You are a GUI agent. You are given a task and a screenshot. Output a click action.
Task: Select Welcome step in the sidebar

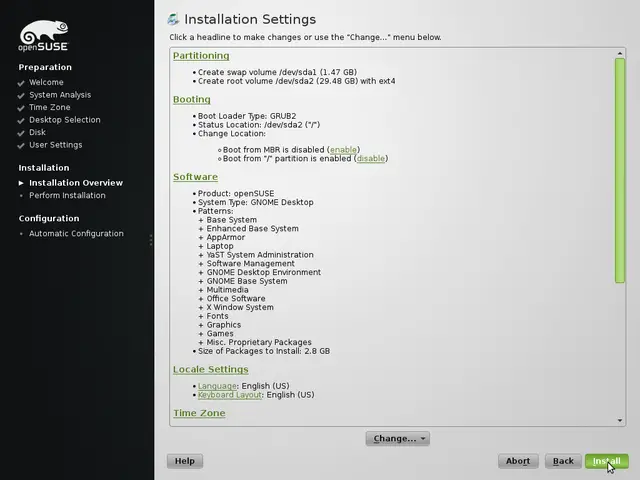click(46, 82)
